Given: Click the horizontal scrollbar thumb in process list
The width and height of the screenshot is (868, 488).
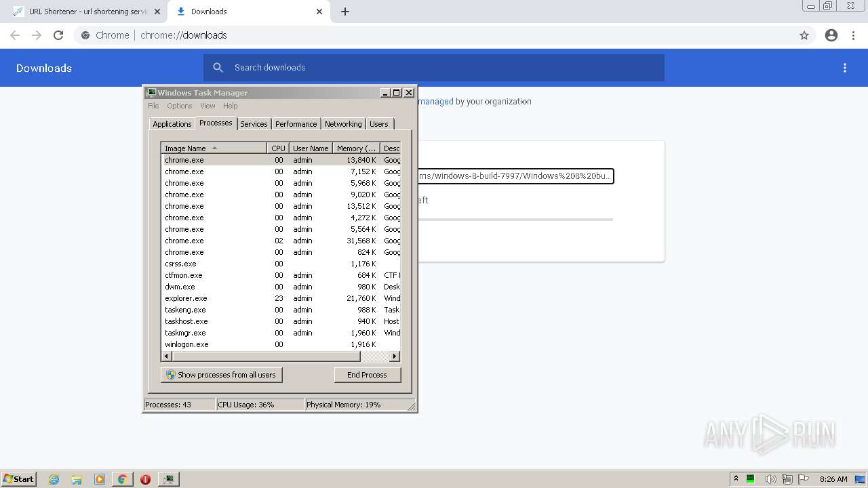Looking at the screenshot, I should 266,356.
